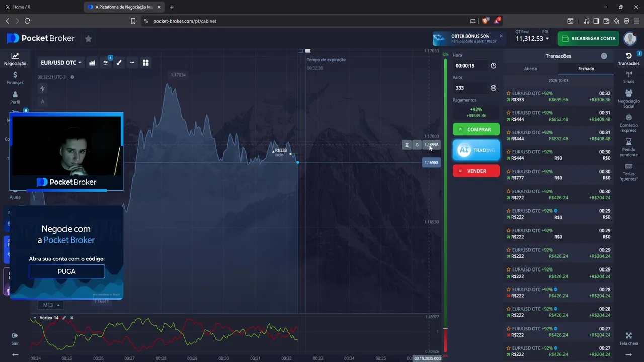The image size is (644, 362).
Task: Click the VENDER sell button
Action: (476, 171)
